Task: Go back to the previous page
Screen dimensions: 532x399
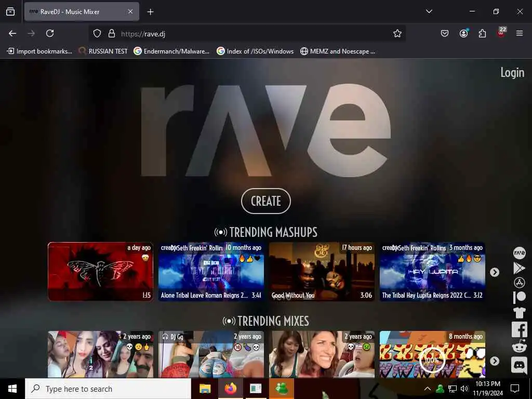Action: click(x=12, y=33)
